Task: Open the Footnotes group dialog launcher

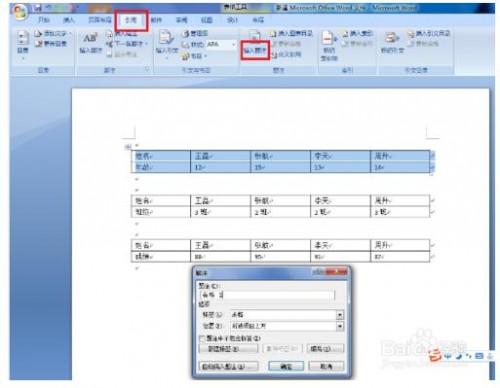Action: tap(147, 70)
